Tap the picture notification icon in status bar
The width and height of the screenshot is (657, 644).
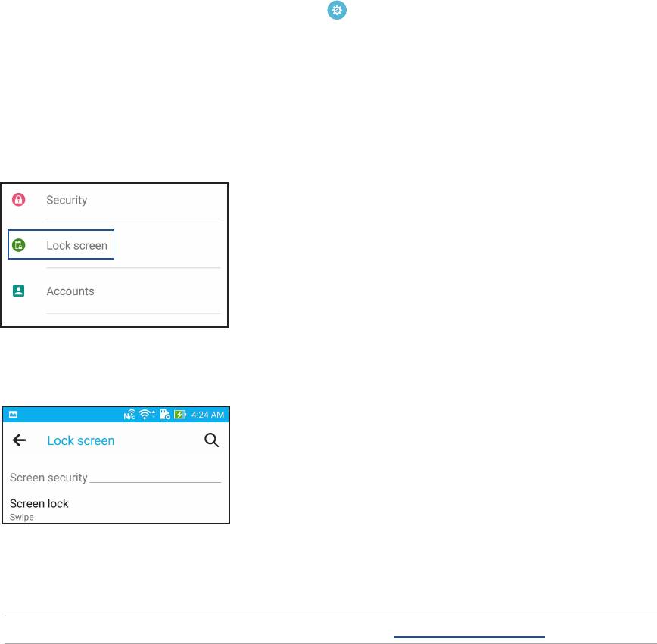pos(14,415)
